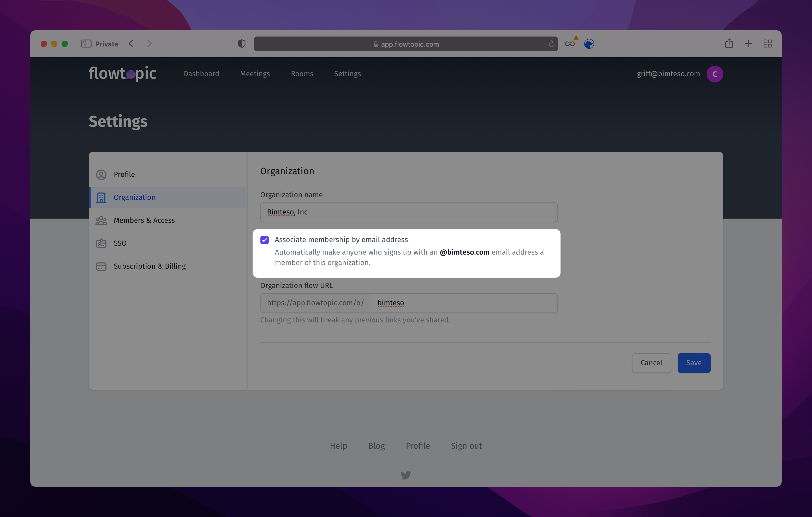Image resolution: width=812 pixels, height=517 pixels.
Task: Select Members & Access in sidebar
Action: tap(168, 220)
